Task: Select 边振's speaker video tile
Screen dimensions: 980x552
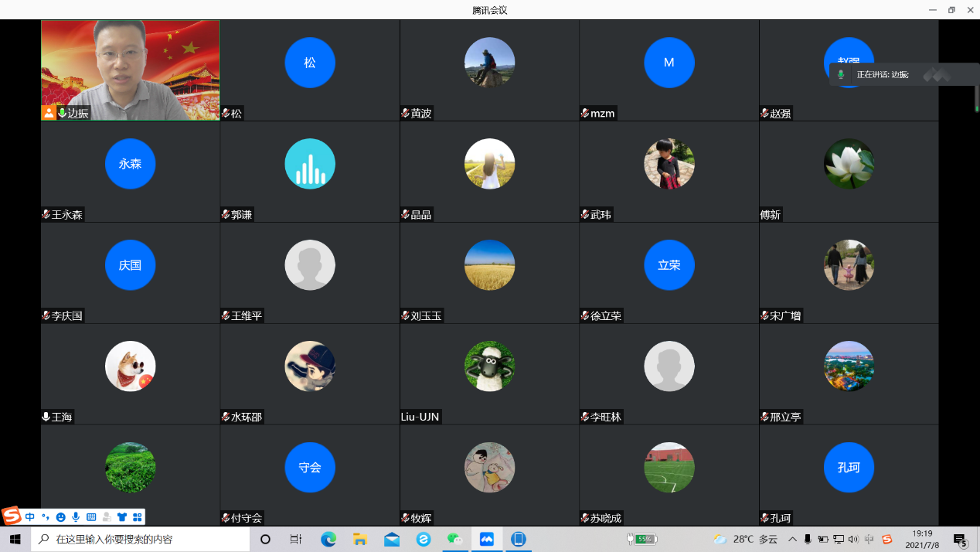Action: pos(130,70)
